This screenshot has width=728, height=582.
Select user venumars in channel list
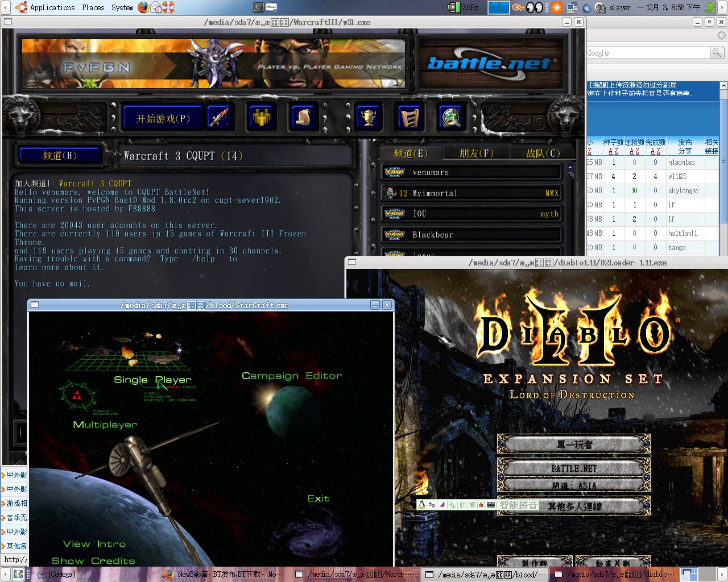(x=472, y=172)
